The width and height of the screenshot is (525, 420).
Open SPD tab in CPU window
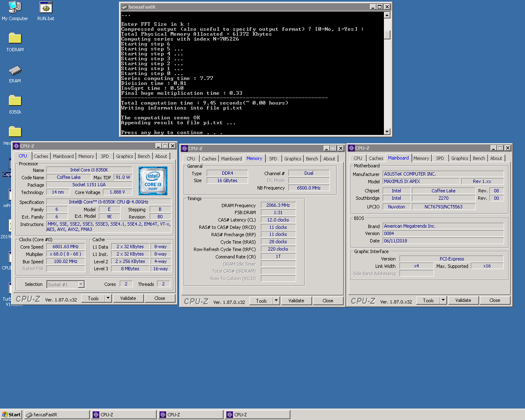coord(105,156)
